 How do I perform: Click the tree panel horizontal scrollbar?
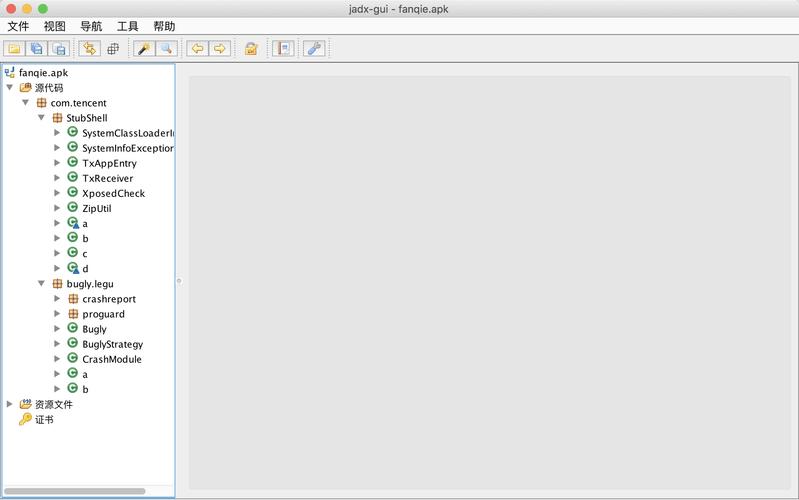click(74, 491)
